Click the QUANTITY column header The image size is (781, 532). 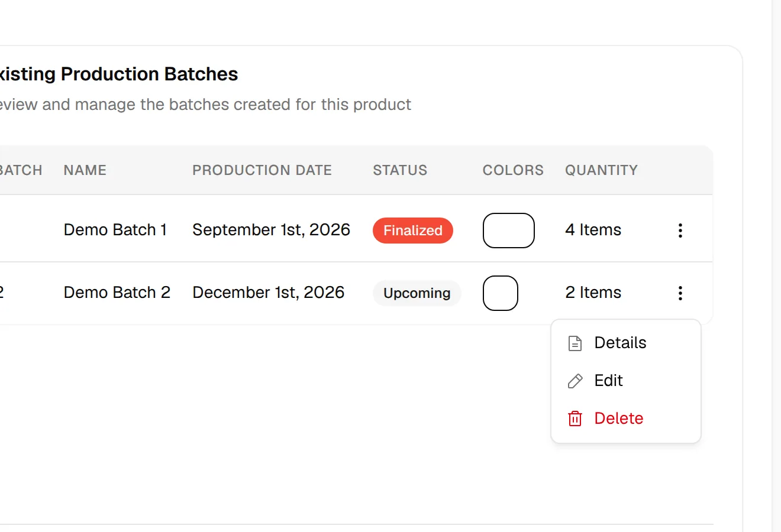(x=602, y=170)
